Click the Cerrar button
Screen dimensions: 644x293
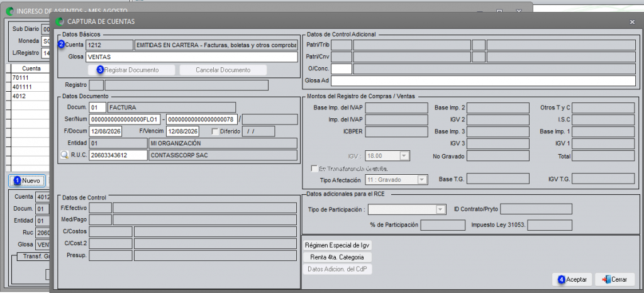(x=614, y=279)
